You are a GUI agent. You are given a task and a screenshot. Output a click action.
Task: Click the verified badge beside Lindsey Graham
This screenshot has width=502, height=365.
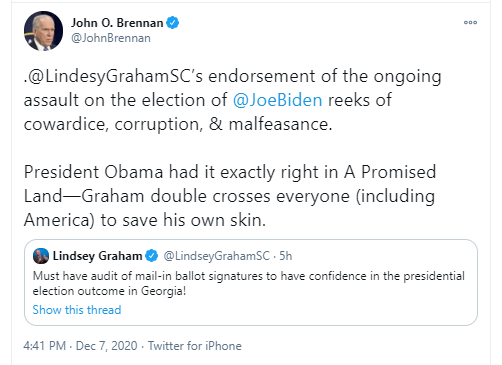[x=152, y=256]
